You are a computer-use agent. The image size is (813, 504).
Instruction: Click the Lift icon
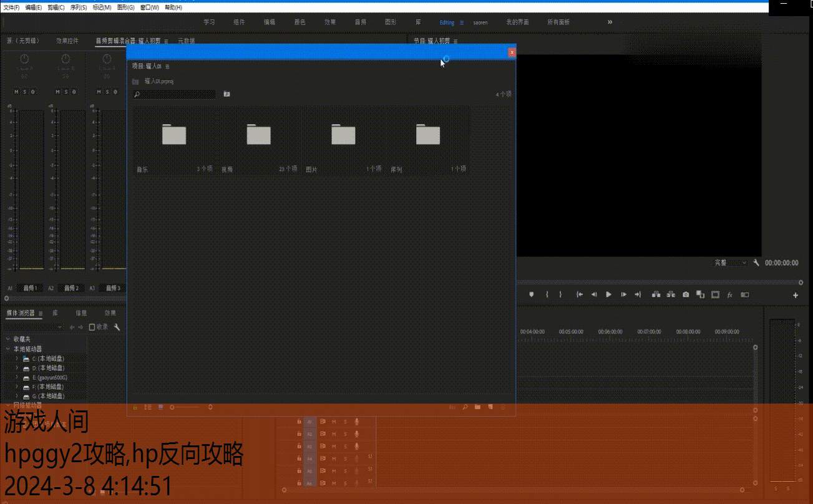pos(656,295)
